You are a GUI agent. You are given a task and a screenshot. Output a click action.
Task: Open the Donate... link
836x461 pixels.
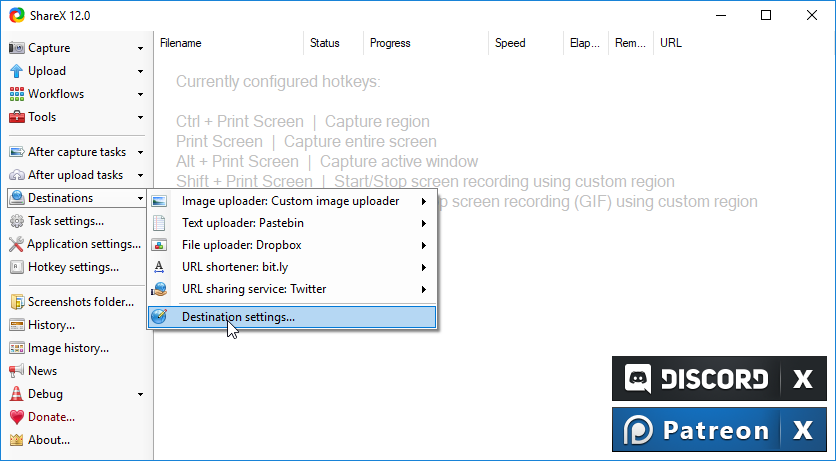coord(51,417)
